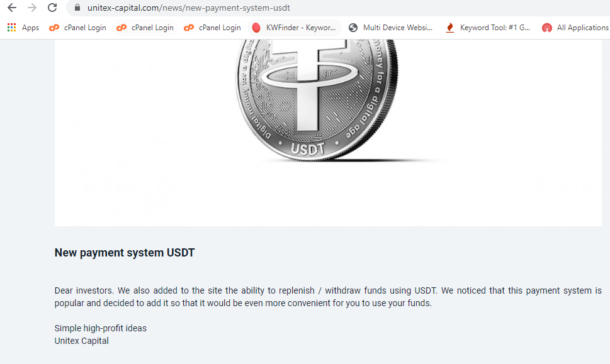This screenshot has height=364, width=610.
Task: Open the first cPanel Login bookmark
Action: [77, 28]
